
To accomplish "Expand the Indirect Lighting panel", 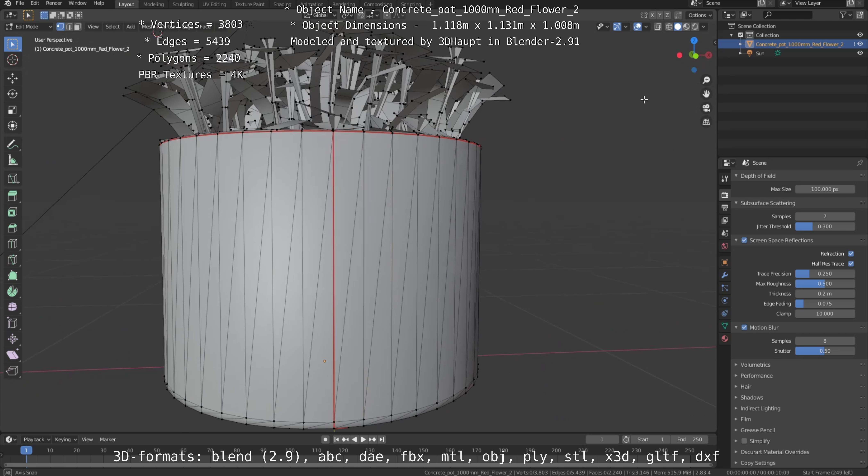I will pos(736,408).
